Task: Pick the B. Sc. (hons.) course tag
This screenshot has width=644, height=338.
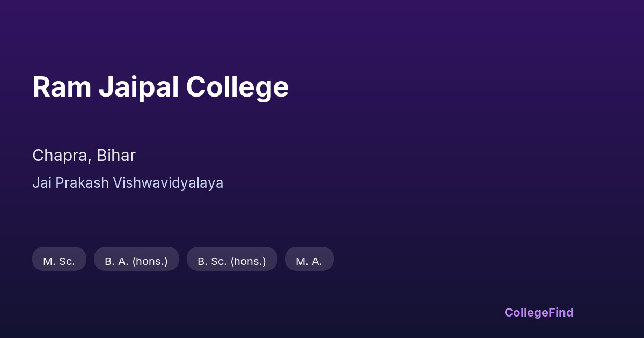Action: tap(232, 261)
